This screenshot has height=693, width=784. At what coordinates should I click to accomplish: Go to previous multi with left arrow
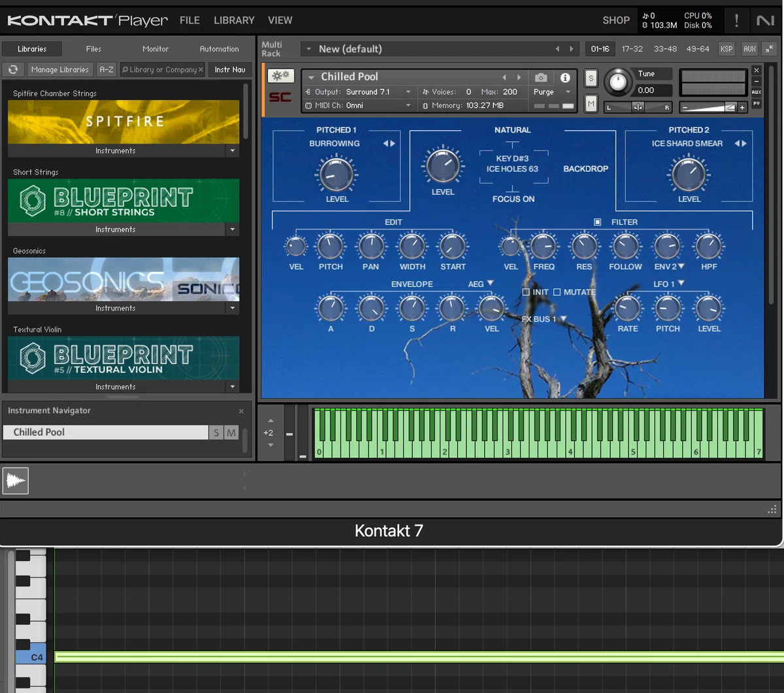coord(557,49)
